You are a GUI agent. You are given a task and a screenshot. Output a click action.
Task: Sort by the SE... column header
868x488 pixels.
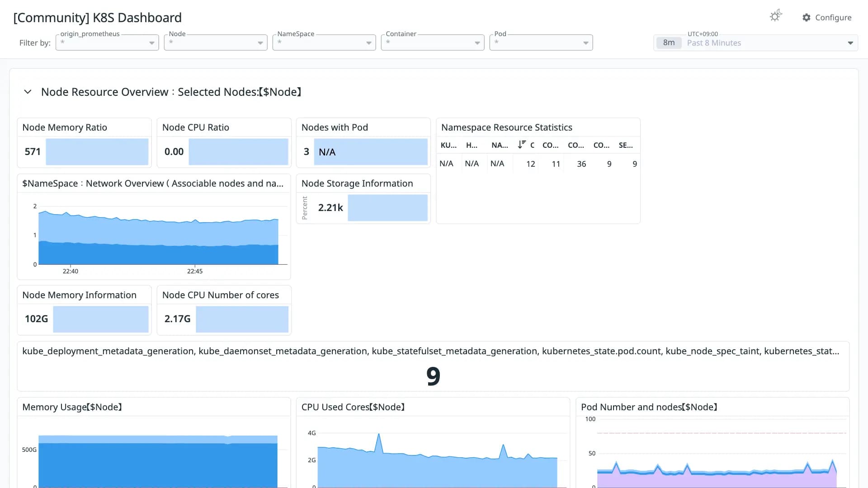(x=626, y=145)
